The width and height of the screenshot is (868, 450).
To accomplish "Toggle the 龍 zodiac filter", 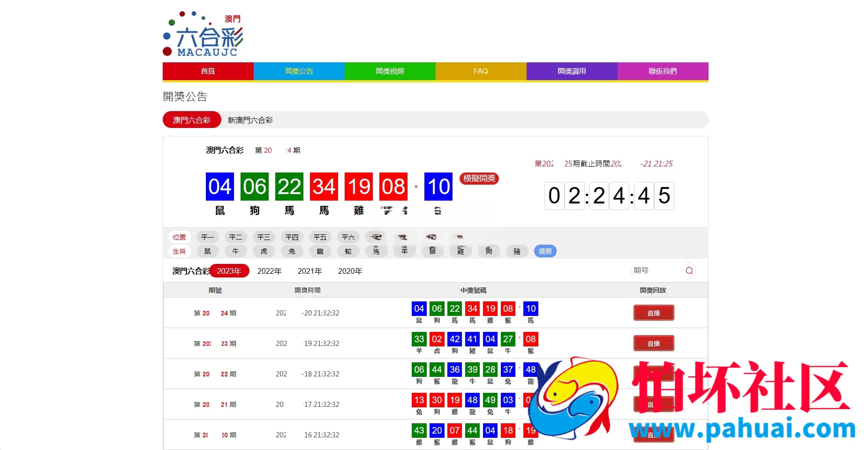I will [x=320, y=251].
